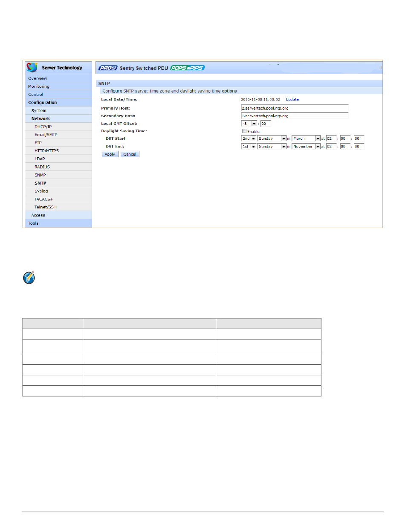405x532 pixels.
Task: Go to the SNMP network page
Action: pyautogui.click(x=40, y=175)
